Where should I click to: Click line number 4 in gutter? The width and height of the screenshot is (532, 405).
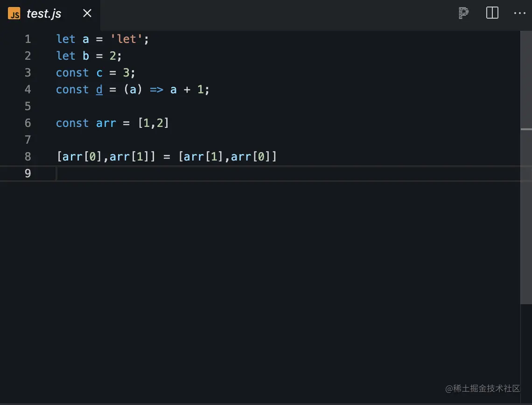click(28, 89)
